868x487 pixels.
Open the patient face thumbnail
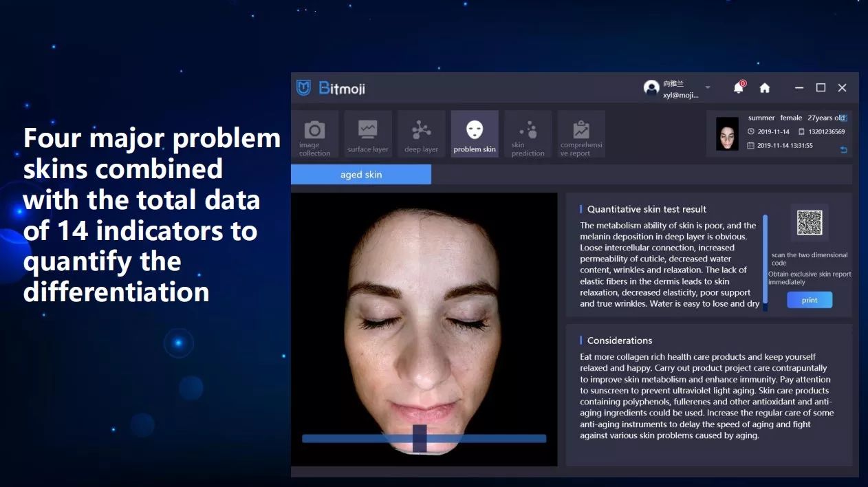[x=727, y=134]
